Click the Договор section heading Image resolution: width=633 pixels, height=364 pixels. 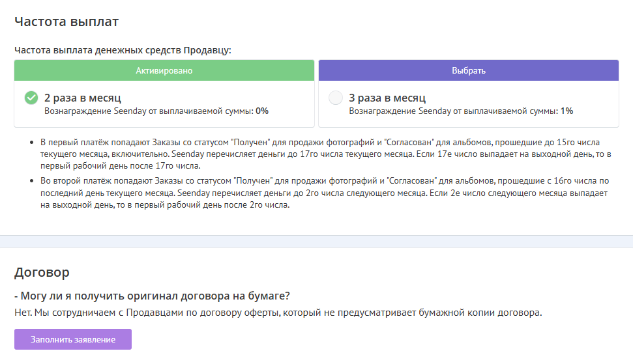tap(42, 272)
